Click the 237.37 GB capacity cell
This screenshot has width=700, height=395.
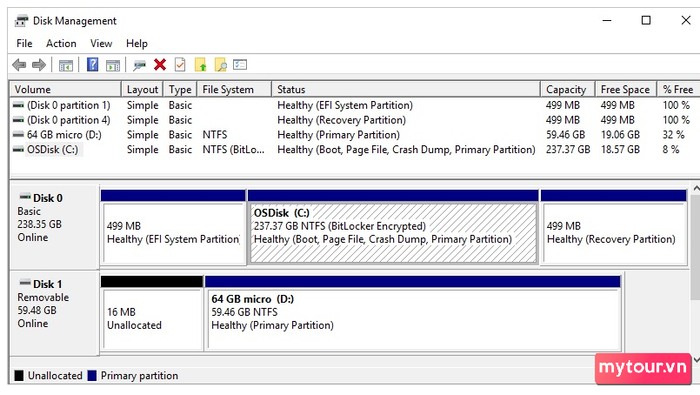568,150
